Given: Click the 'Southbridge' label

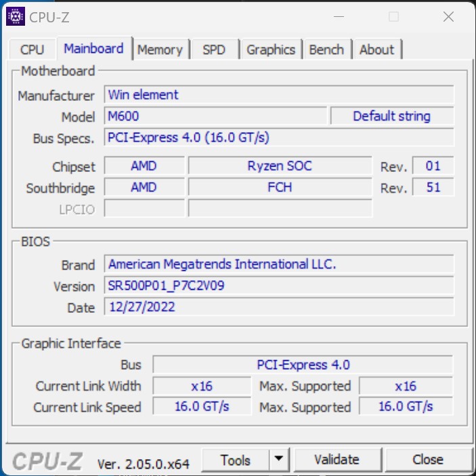Looking at the screenshot, I should (60, 188).
